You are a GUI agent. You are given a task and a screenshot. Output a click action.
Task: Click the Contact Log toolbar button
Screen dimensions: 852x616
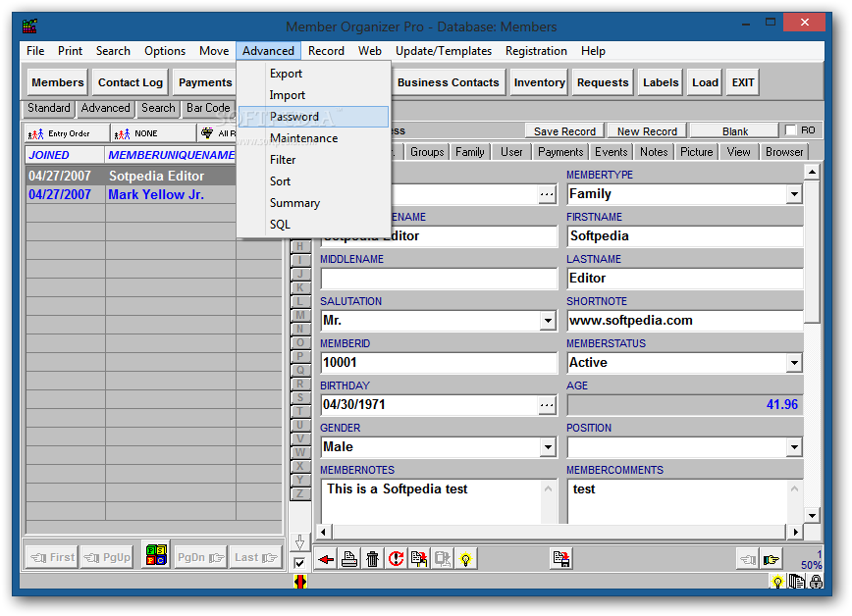pyautogui.click(x=131, y=82)
